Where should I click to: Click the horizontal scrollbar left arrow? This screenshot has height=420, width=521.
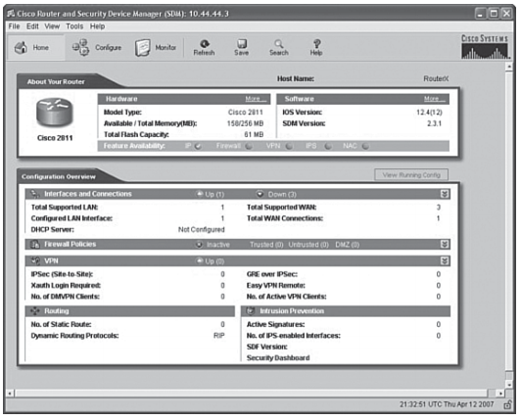pyautogui.click(x=10, y=394)
